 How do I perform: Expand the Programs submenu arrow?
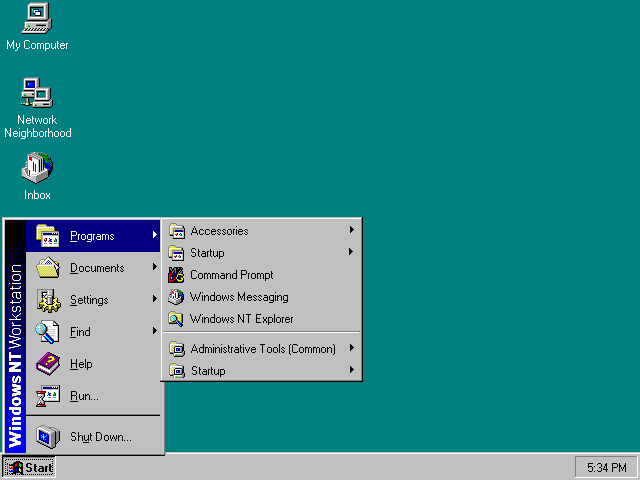pyautogui.click(x=155, y=235)
